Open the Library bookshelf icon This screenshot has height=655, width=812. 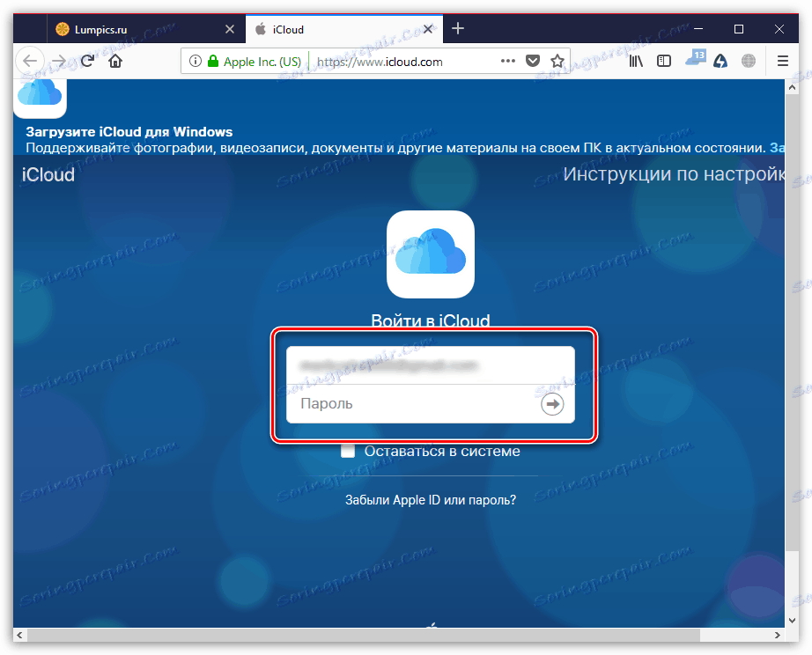point(636,61)
